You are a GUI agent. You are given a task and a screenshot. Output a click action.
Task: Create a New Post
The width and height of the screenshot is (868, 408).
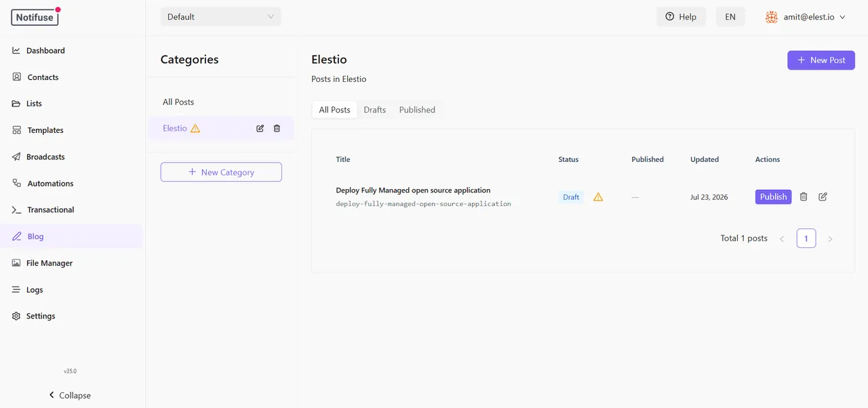tap(821, 60)
